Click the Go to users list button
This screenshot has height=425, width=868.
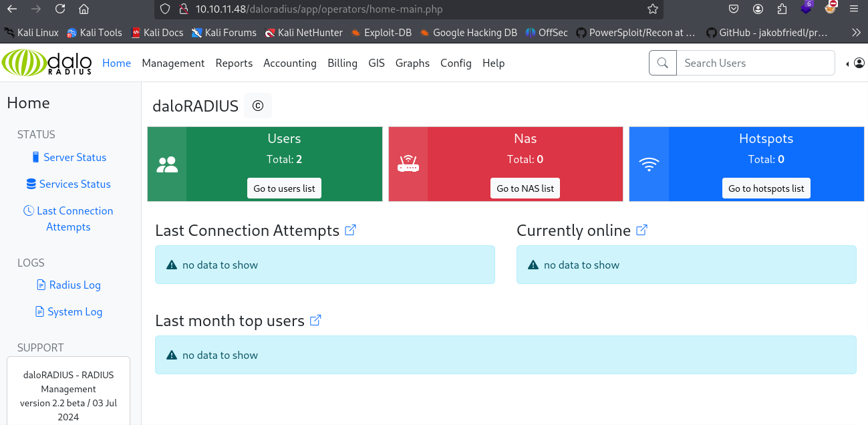coord(284,188)
